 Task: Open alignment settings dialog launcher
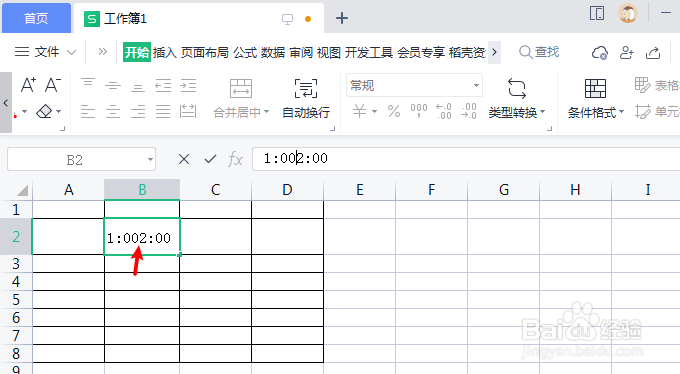[333, 128]
